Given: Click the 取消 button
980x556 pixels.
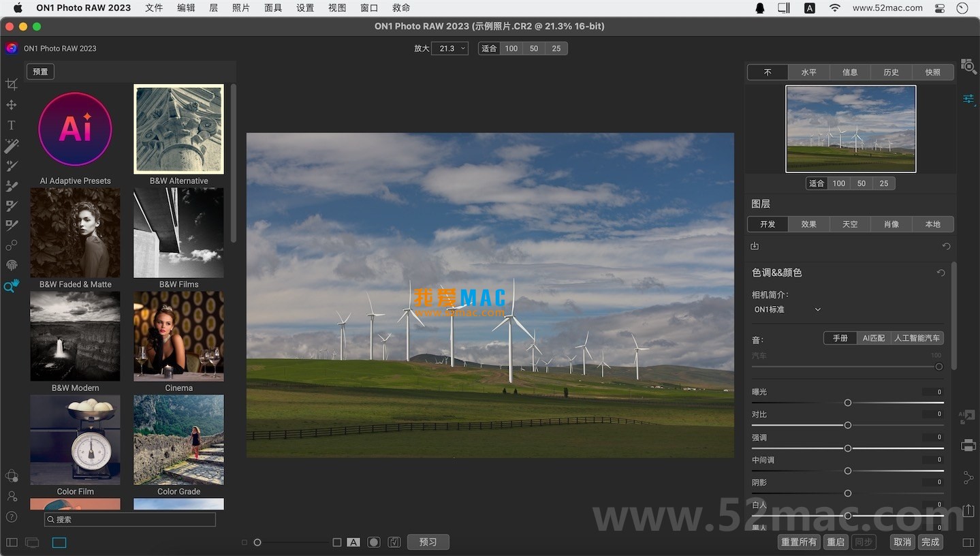Looking at the screenshot, I should (x=902, y=542).
